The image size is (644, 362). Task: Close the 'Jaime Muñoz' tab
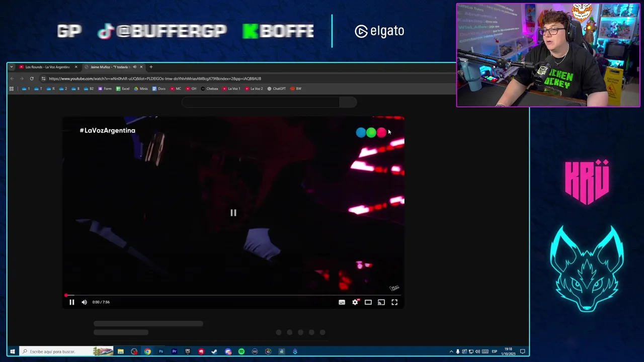141,67
